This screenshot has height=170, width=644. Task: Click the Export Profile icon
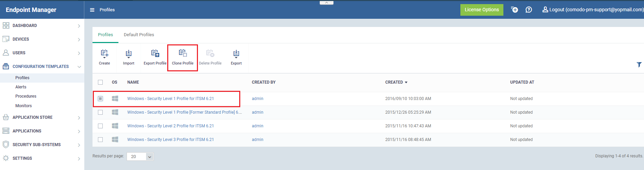tap(155, 53)
